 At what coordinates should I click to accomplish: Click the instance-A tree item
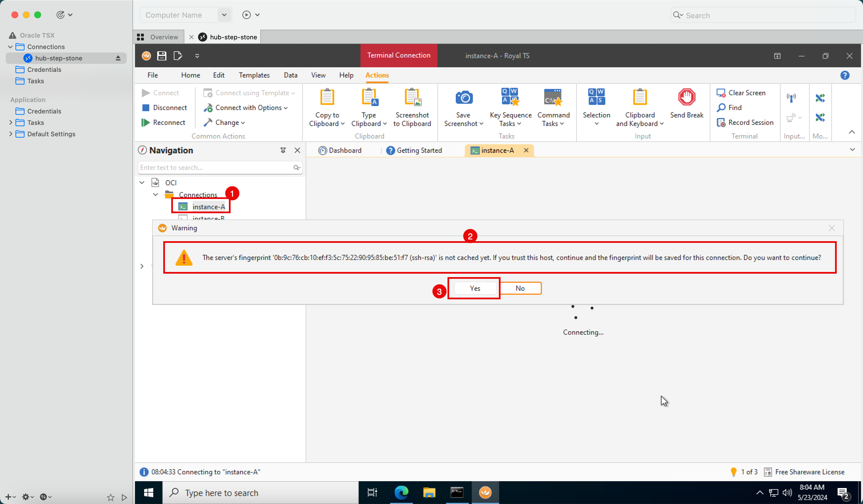point(208,206)
